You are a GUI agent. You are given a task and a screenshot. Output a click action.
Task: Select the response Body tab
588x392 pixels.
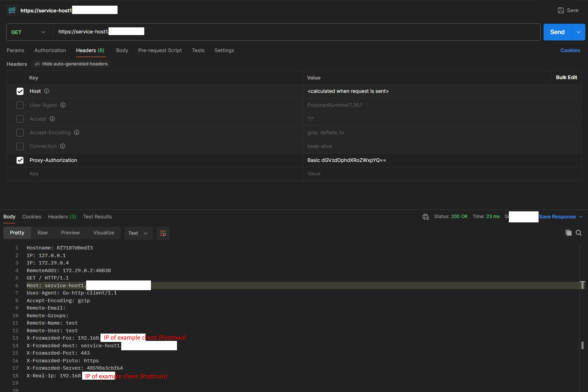[9, 217]
